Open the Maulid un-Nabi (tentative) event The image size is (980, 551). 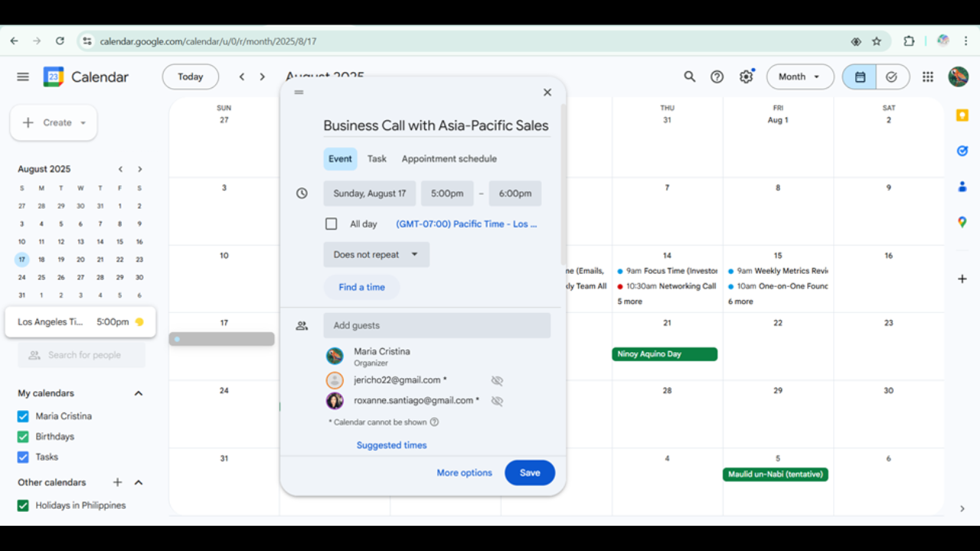[776, 474]
